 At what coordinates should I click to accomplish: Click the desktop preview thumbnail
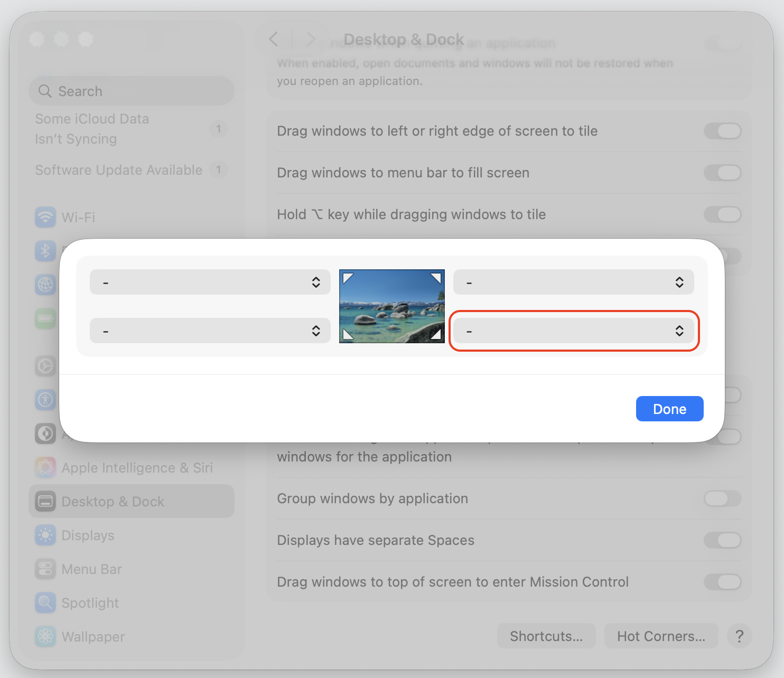[x=392, y=306]
